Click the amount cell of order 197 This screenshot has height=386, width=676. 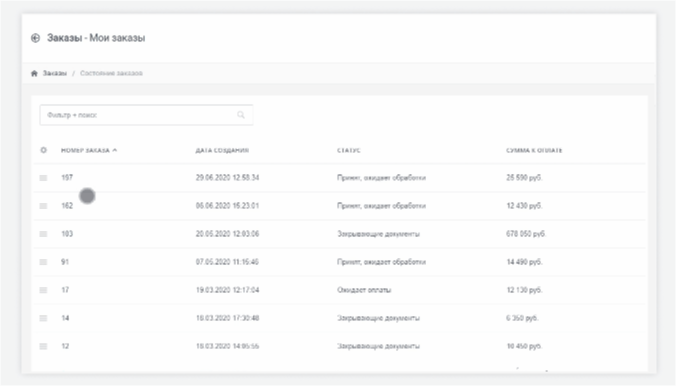524,178
